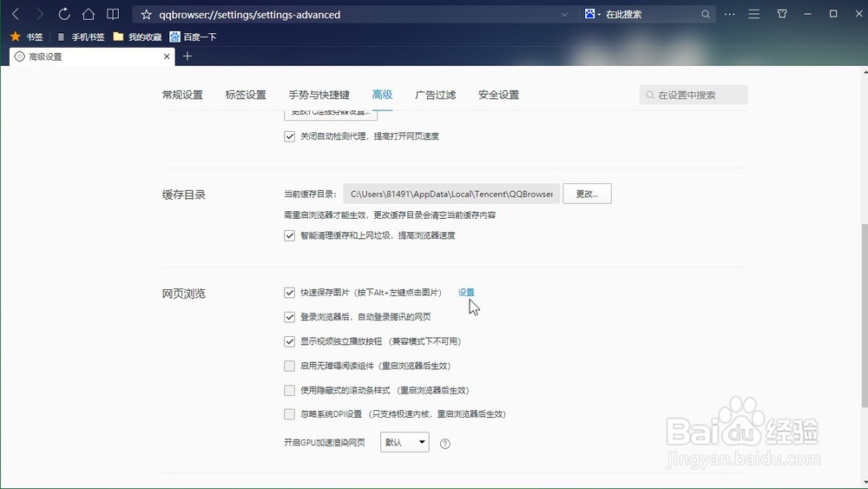
Task: Switch to 手势与快捷键 tab
Action: click(x=319, y=95)
